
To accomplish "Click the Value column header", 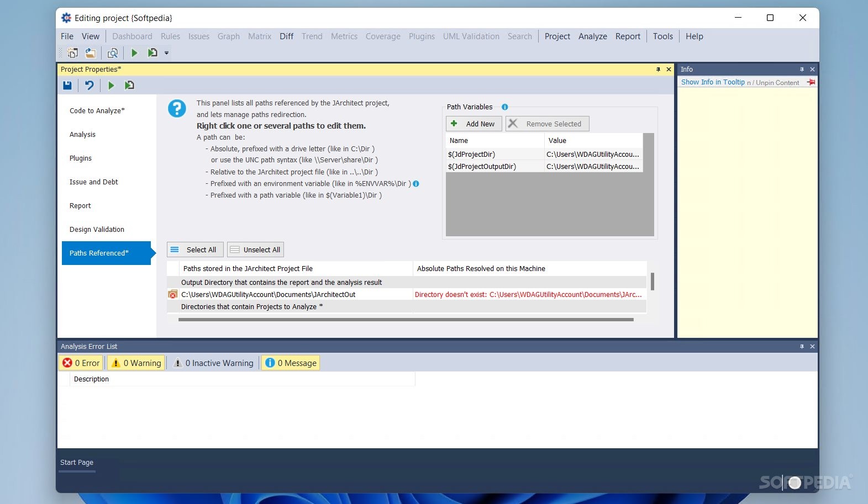I will [593, 141].
